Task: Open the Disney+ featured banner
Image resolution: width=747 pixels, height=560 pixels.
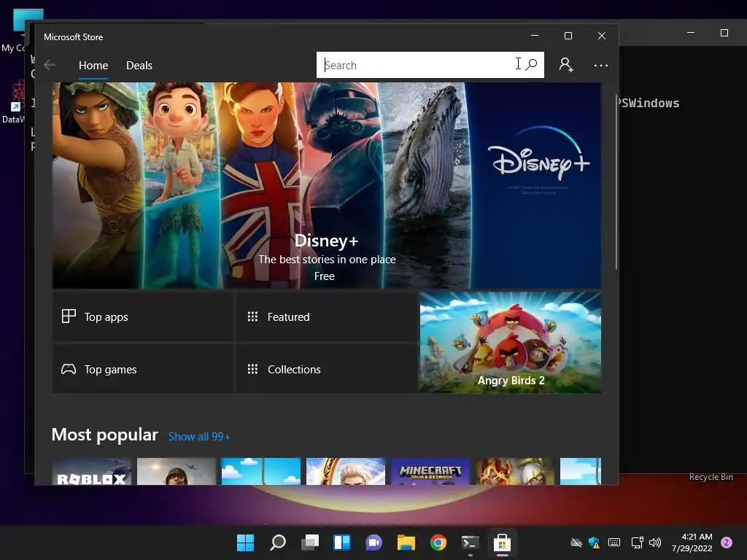Action: [326, 185]
